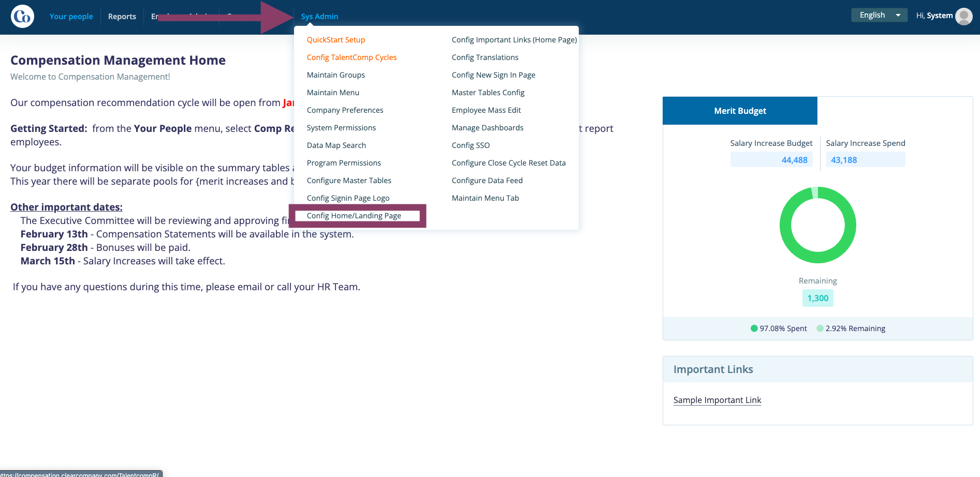Click the ClearCompany logo icon
This screenshot has width=980, height=477.
point(22,17)
